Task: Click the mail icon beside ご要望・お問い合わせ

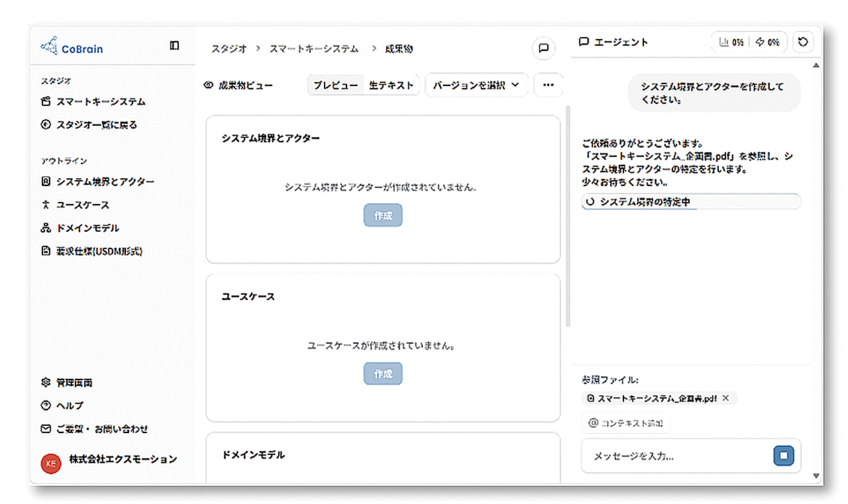Action: tap(45, 428)
